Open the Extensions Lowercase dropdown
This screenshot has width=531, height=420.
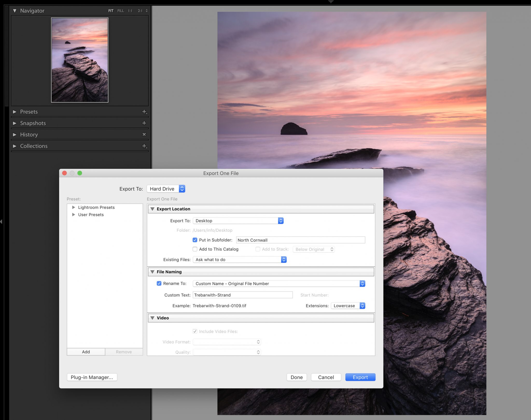(x=362, y=306)
